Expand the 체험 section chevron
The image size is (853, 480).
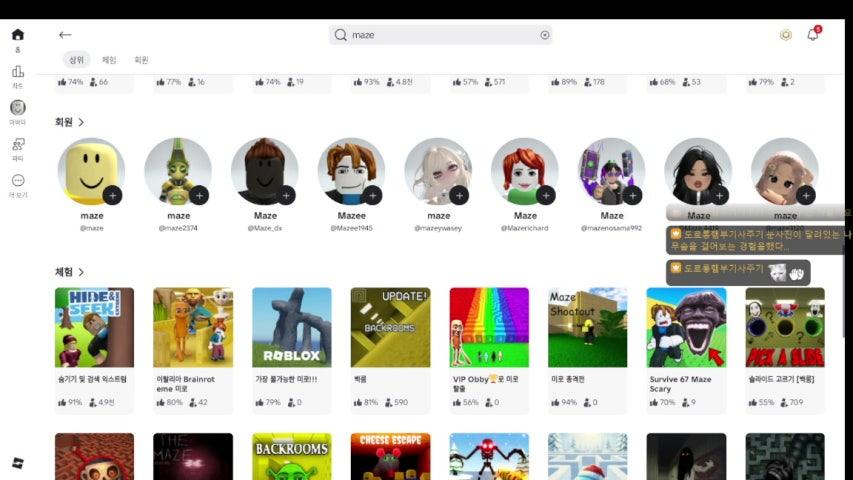coord(81,272)
